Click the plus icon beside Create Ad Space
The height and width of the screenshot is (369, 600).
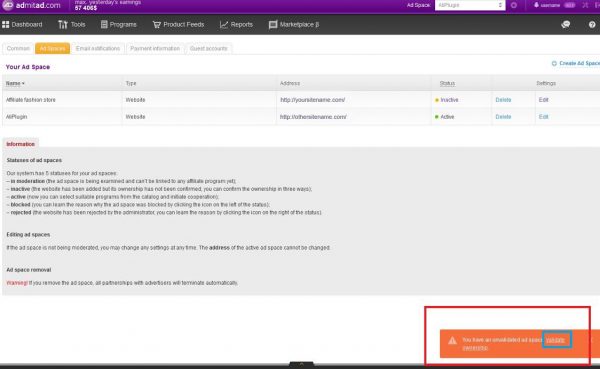pos(554,64)
